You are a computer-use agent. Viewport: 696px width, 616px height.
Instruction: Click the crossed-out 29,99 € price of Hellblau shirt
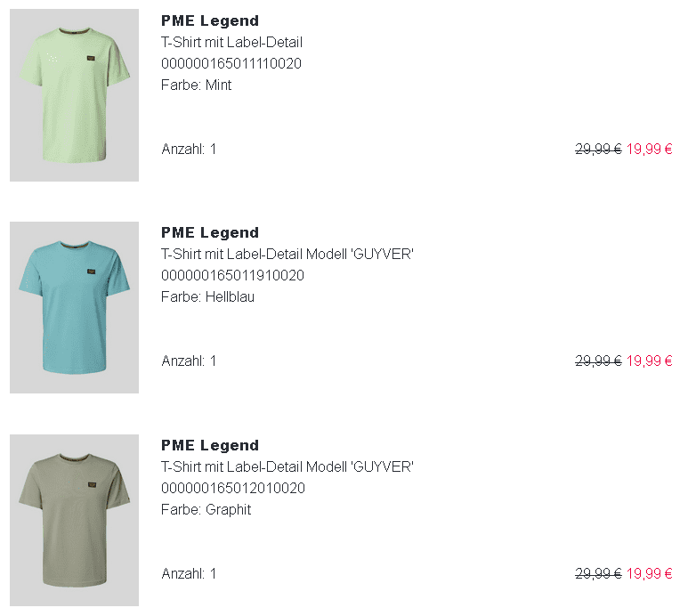point(598,361)
